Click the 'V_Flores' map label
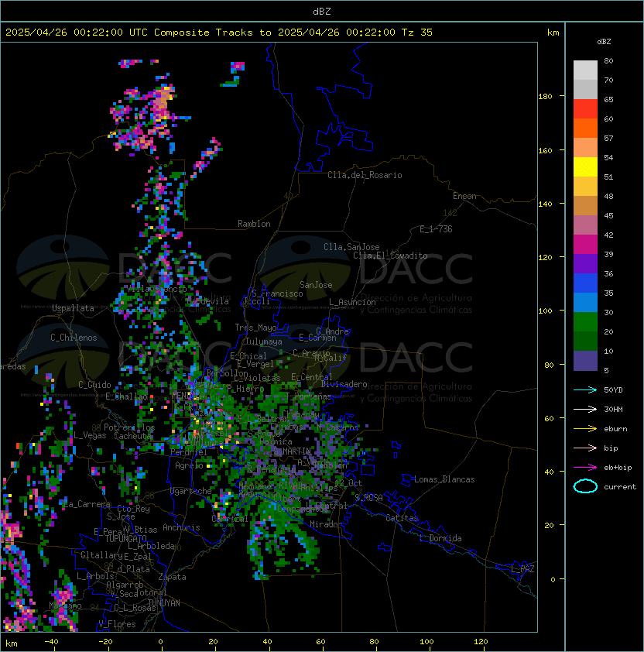 (117, 624)
